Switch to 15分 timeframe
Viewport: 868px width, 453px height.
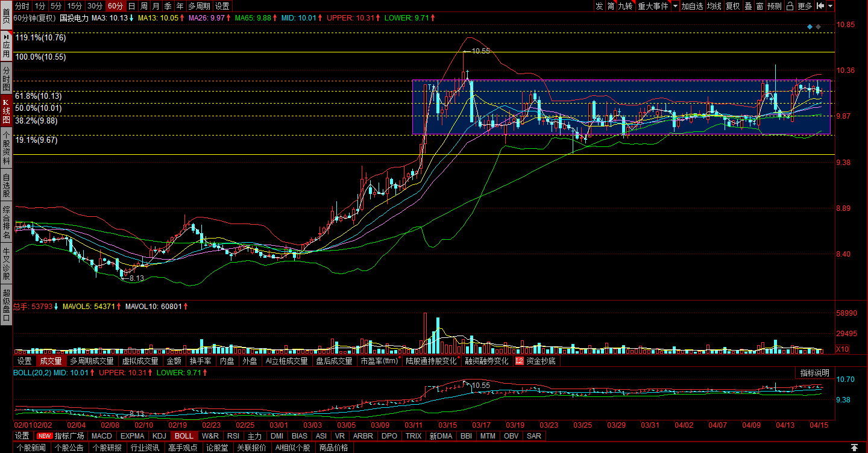coord(74,6)
